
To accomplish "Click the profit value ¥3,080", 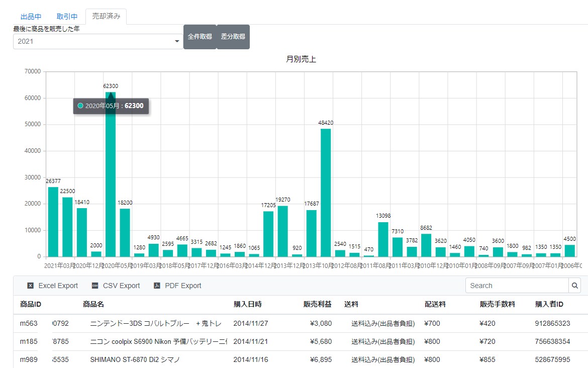I will [x=321, y=323].
